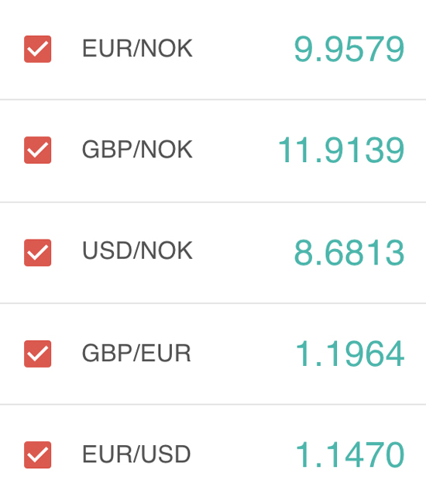This screenshot has width=426, height=504.
Task: Click blank space between USD/NOK and 8.6813
Action: point(243,252)
